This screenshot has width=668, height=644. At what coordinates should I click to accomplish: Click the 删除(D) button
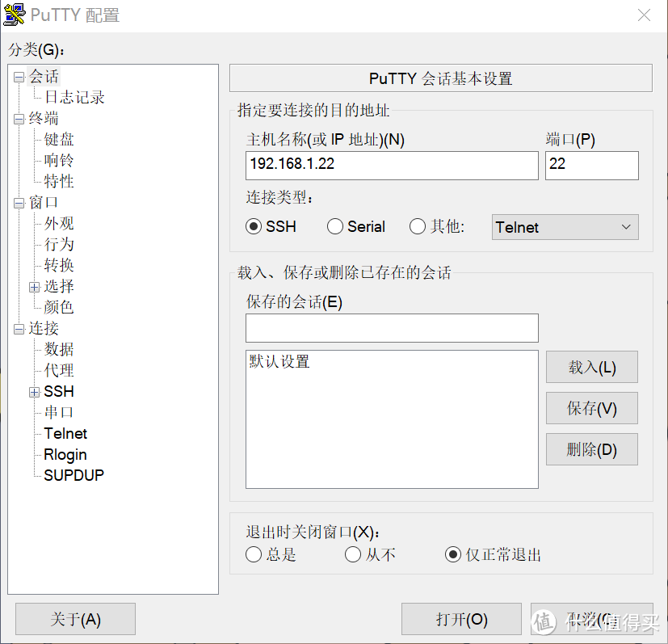pos(592,449)
